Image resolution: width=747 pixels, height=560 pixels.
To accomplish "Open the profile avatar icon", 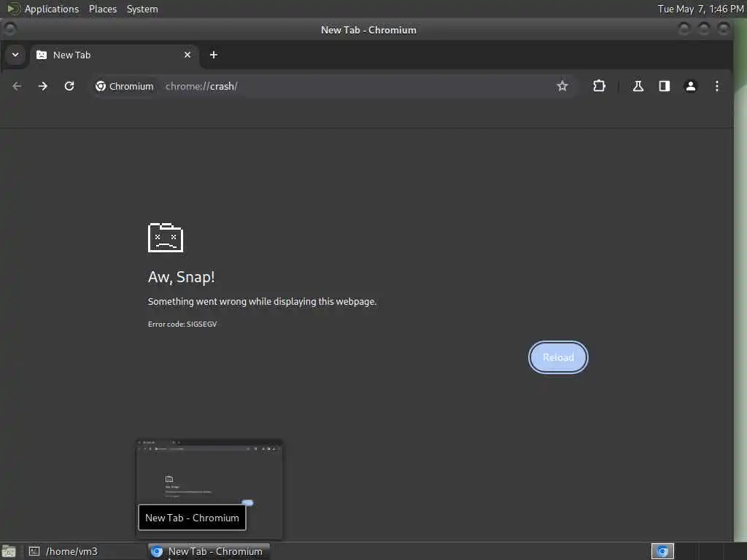I will 690,86.
